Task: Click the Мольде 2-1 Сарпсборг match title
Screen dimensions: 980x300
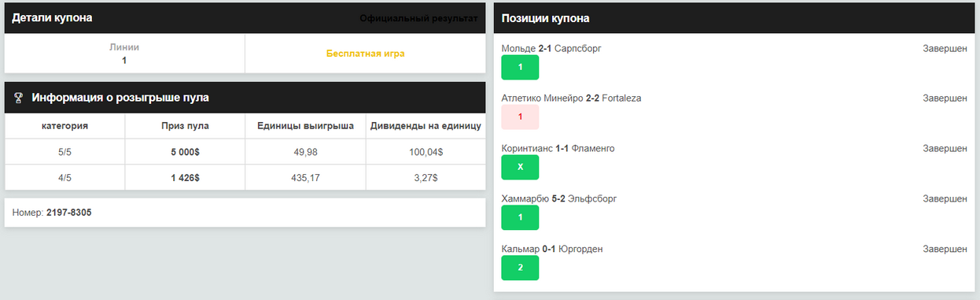Action: pyautogui.click(x=551, y=48)
